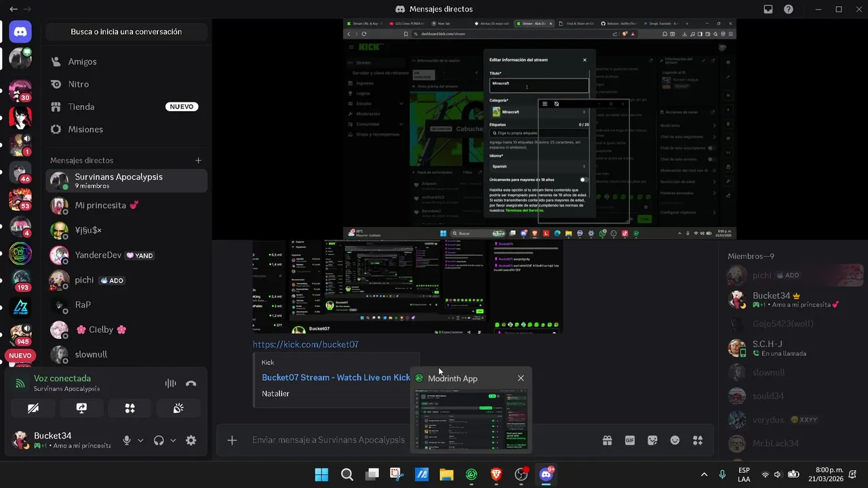Screen dimensions: 868x488
Task: Open the RaP direct message
Action: [126, 305]
